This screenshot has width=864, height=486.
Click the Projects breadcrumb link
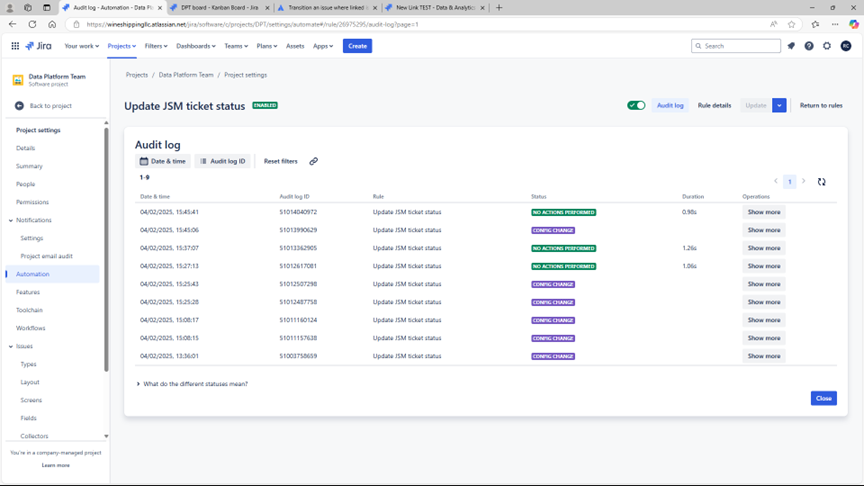[x=137, y=75]
